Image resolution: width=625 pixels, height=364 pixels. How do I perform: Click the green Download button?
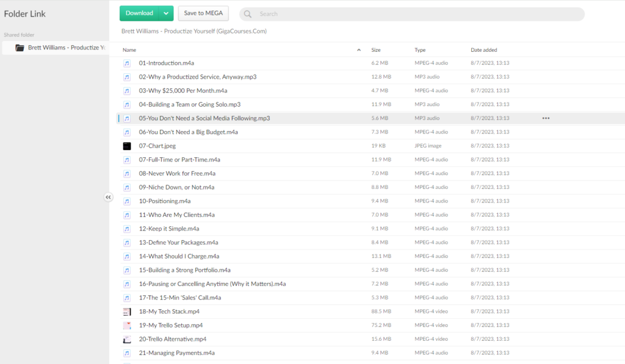coord(139,13)
